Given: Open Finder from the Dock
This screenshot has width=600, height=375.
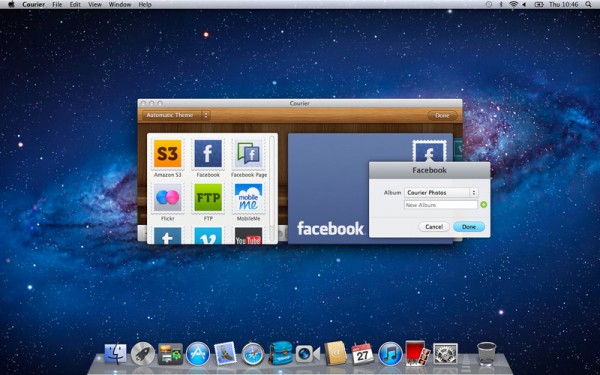Looking at the screenshot, I should point(115,354).
